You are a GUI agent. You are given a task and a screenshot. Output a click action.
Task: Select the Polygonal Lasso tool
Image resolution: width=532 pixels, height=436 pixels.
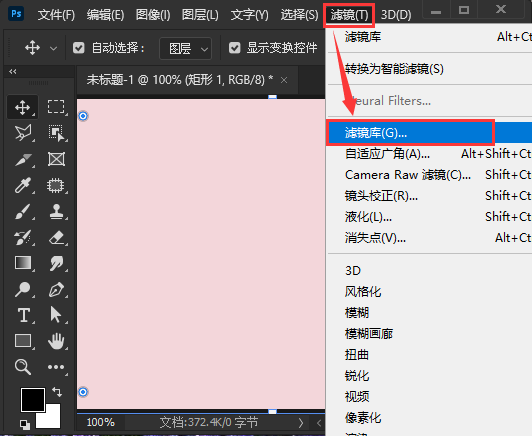pyautogui.click(x=23, y=133)
